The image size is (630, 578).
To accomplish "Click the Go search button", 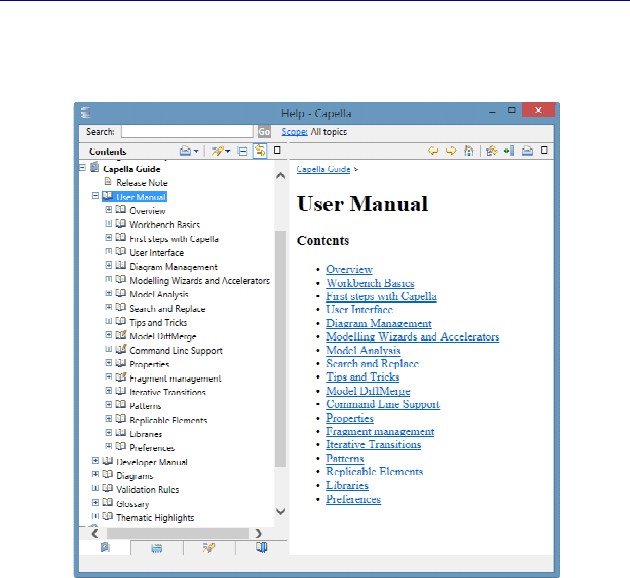I will point(264,132).
